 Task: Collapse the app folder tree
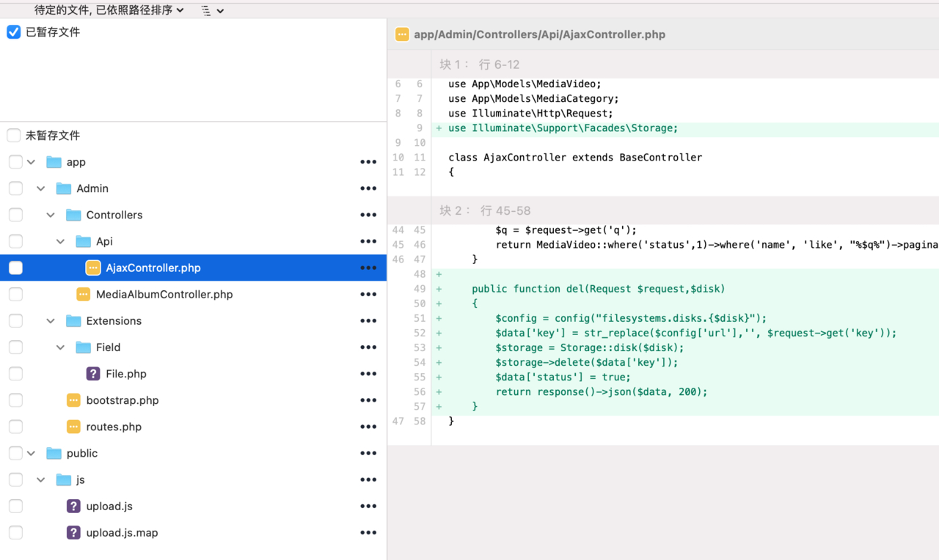click(32, 162)
